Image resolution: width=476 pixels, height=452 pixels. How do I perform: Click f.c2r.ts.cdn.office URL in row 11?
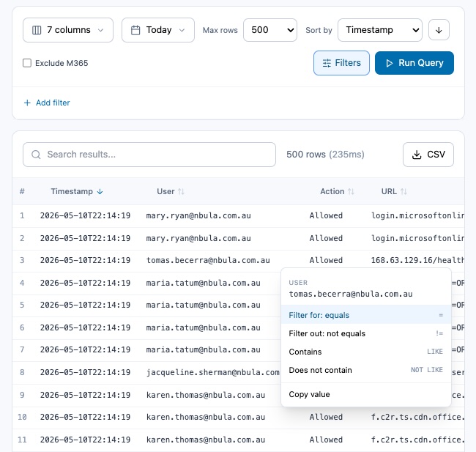417,440
